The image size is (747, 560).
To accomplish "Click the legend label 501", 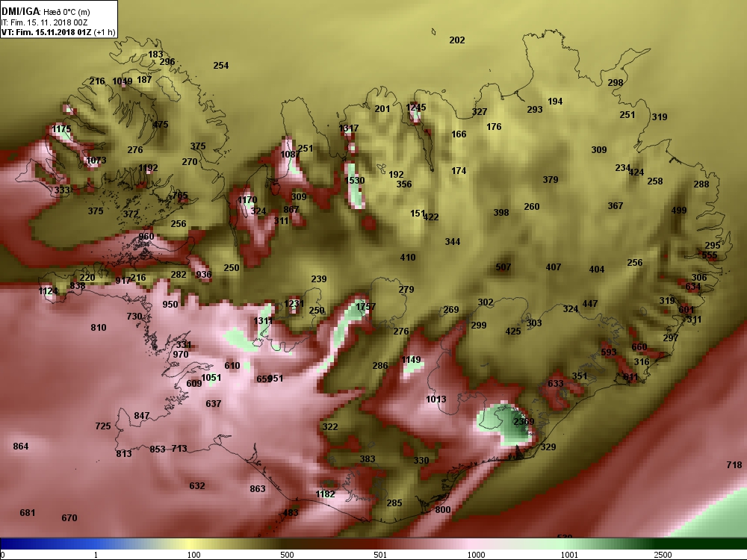I will coord(380,555).
